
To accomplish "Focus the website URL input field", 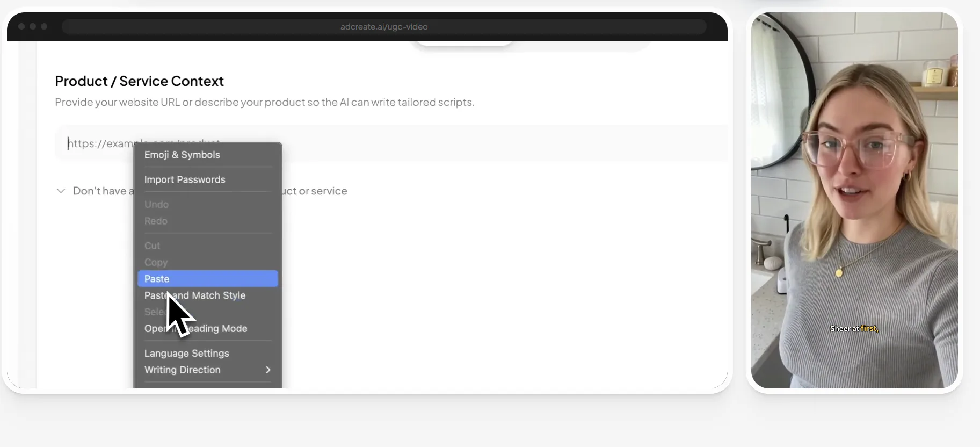I will [x=391, y=143].
